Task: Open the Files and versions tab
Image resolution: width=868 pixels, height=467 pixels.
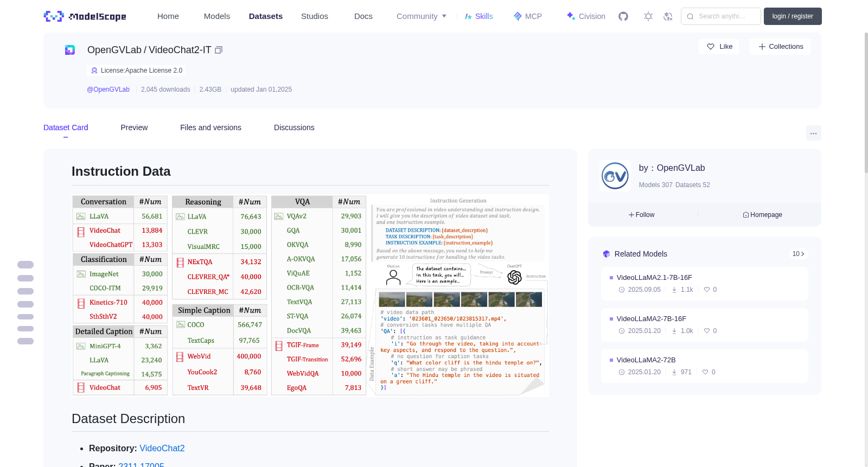Action: tap(210, 127)
